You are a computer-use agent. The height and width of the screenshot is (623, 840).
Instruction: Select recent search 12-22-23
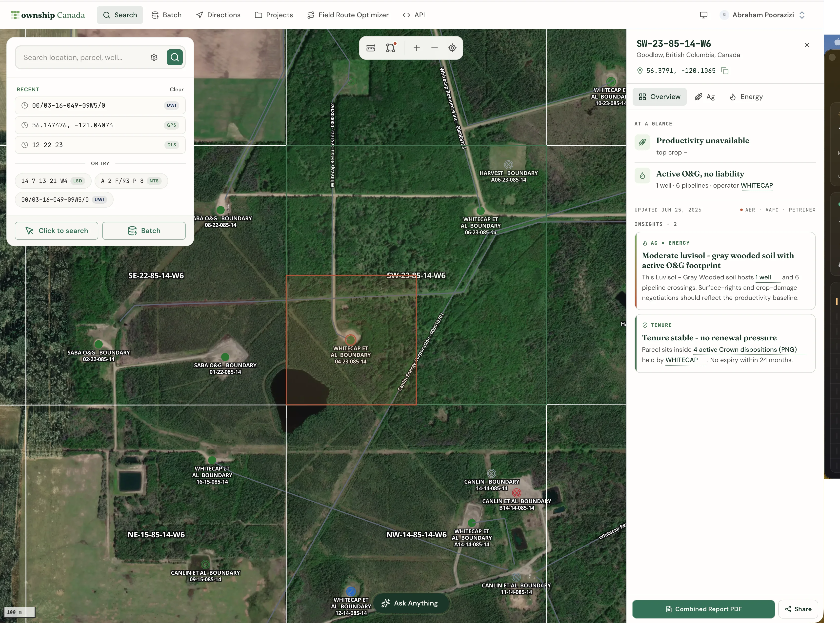[x=100, y=145]
